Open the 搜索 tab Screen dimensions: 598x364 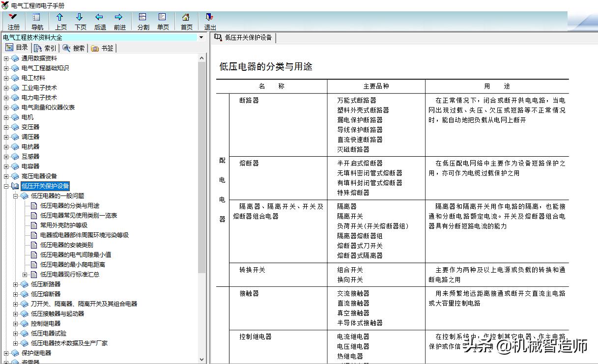74,48
